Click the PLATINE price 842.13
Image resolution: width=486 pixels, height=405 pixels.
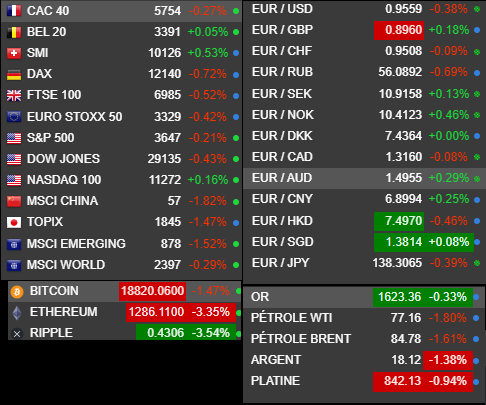pos(402,381)
